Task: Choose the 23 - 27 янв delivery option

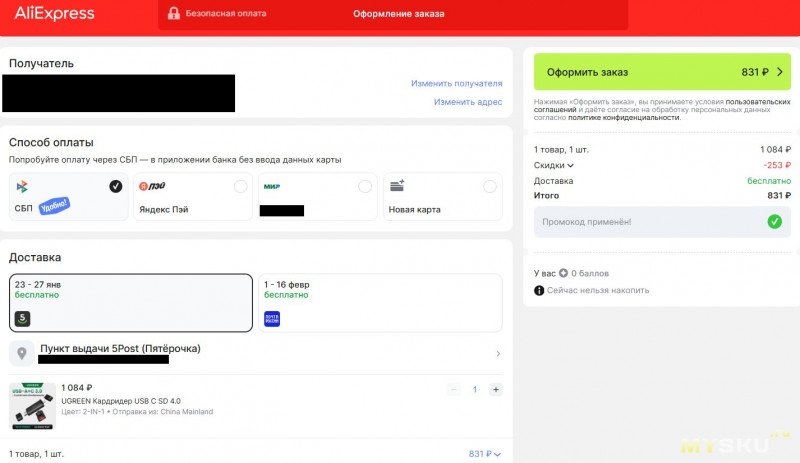Action: click(x=131, y=302)
